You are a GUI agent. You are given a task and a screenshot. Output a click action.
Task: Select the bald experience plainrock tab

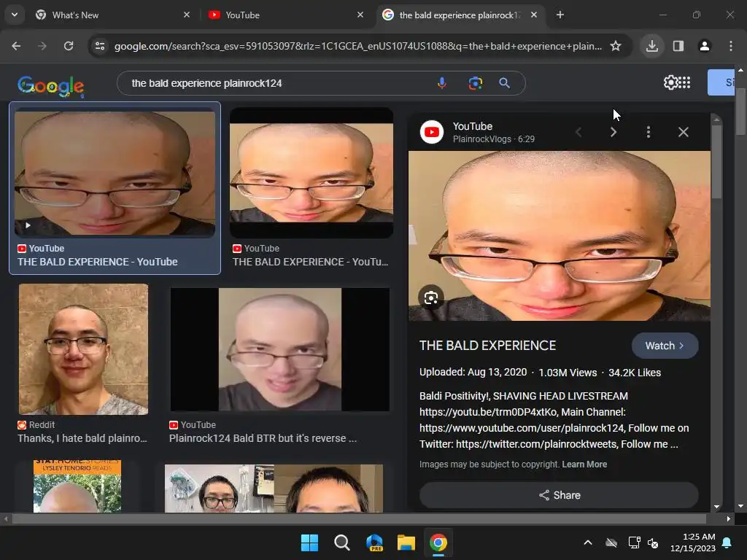pyautogui.click(x=461, y=15)
